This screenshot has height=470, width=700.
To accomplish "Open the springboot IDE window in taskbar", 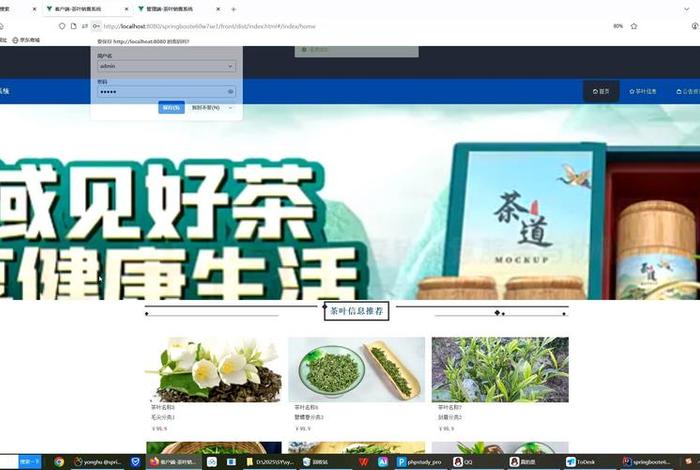I will (647, 462).
